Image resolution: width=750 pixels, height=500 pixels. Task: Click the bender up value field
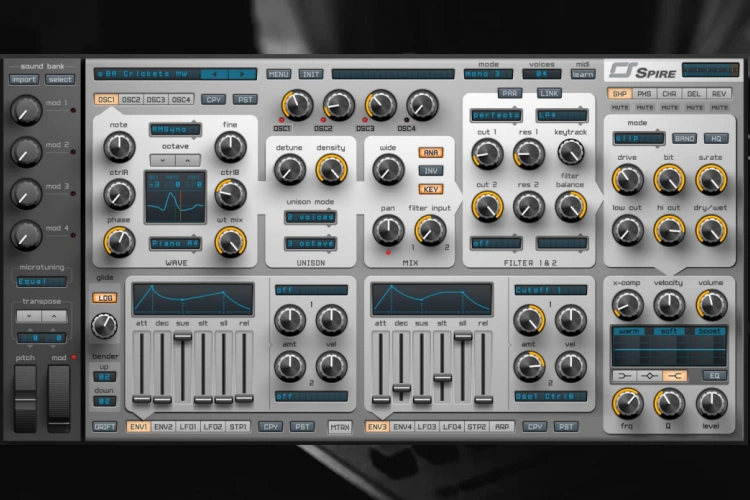[x=104, y=377]
